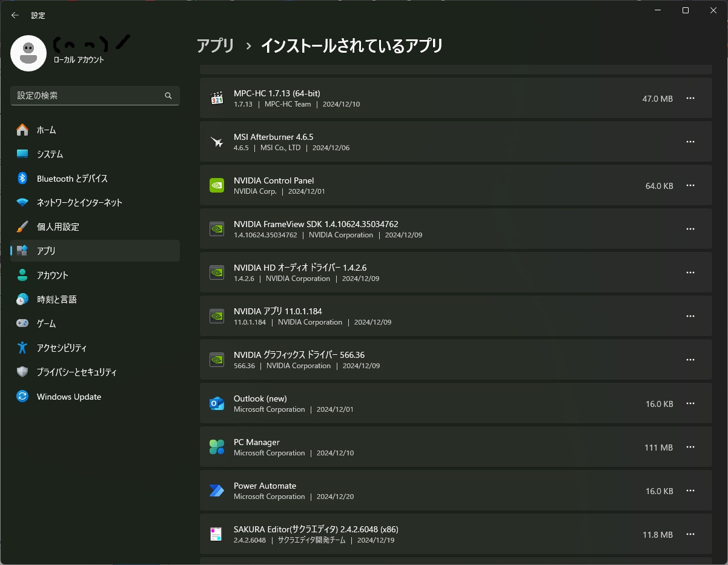Click the PC Manager name text

click(257, 442)
